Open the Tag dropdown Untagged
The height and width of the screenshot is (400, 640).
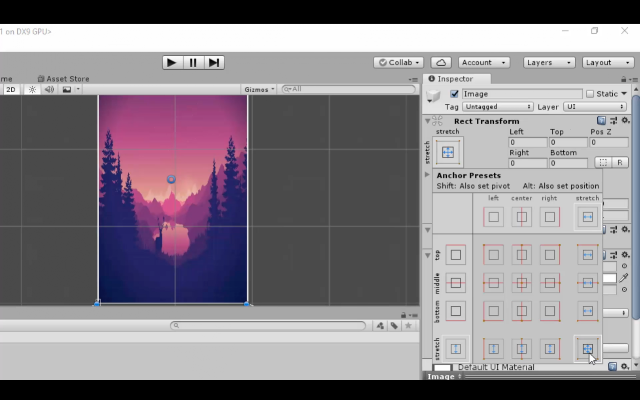click(498, 107)
